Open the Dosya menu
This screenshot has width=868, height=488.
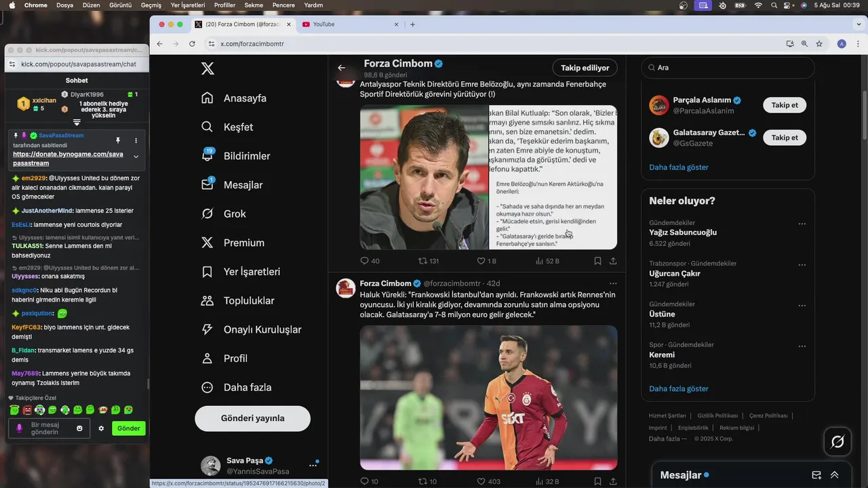(64, 5)
